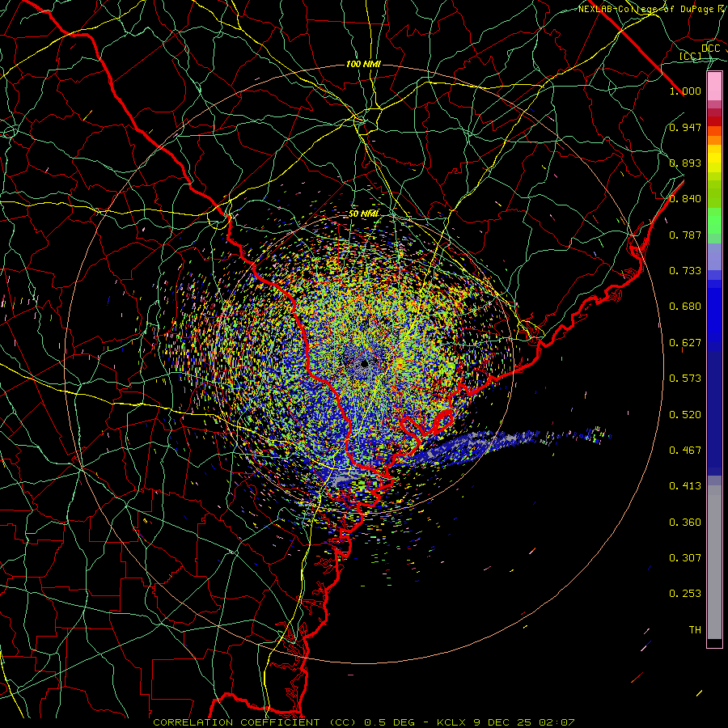
Task: Select the 0.627 scale value
Action: click(x=685, y=343)
